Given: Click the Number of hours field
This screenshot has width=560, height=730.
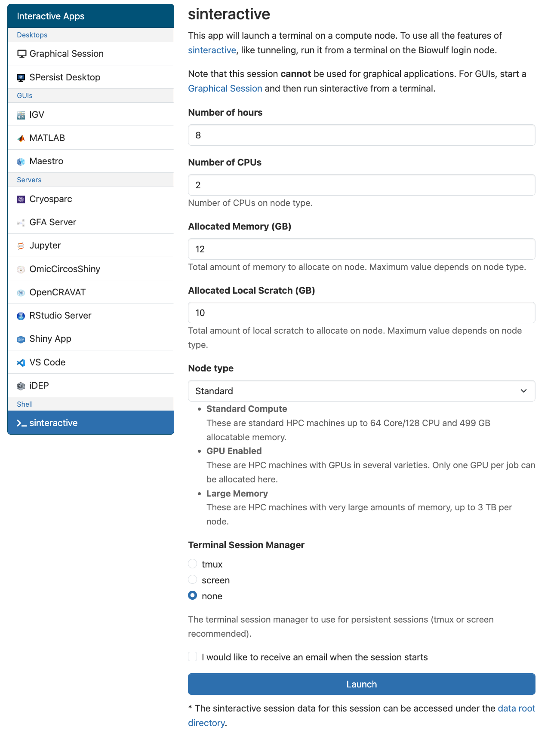Looking at the screenshot, I should tap(362, 135).
